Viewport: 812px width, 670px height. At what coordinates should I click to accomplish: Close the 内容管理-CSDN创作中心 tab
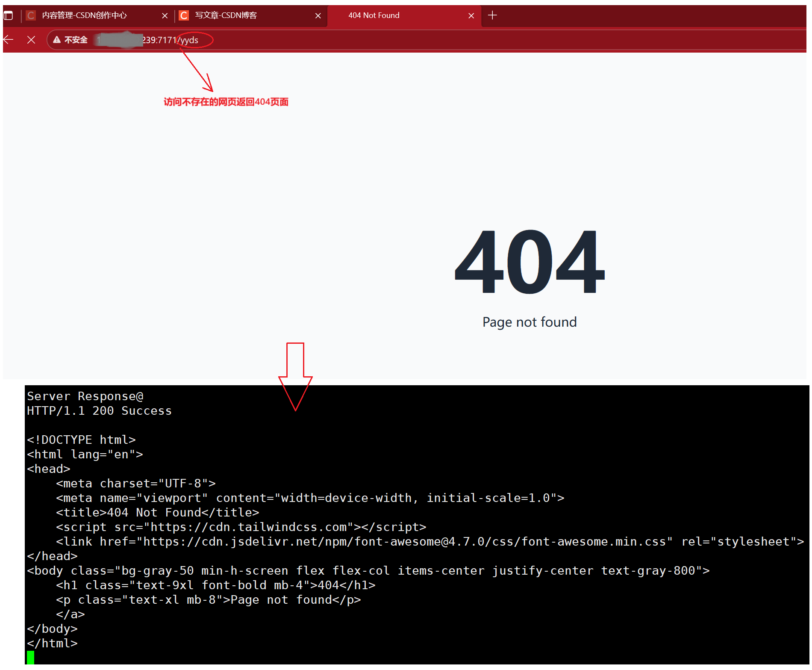[165, 16]
